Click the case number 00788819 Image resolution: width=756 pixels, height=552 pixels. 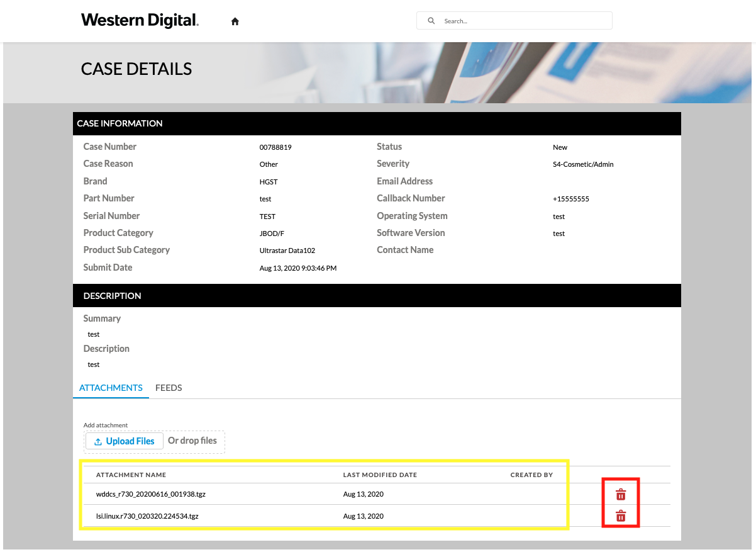click(x=275, y=147)
